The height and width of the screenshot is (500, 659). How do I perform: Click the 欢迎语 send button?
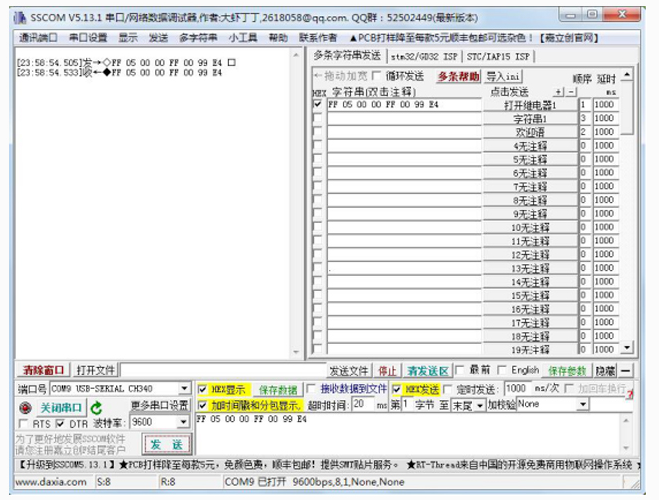coord(530,132)
